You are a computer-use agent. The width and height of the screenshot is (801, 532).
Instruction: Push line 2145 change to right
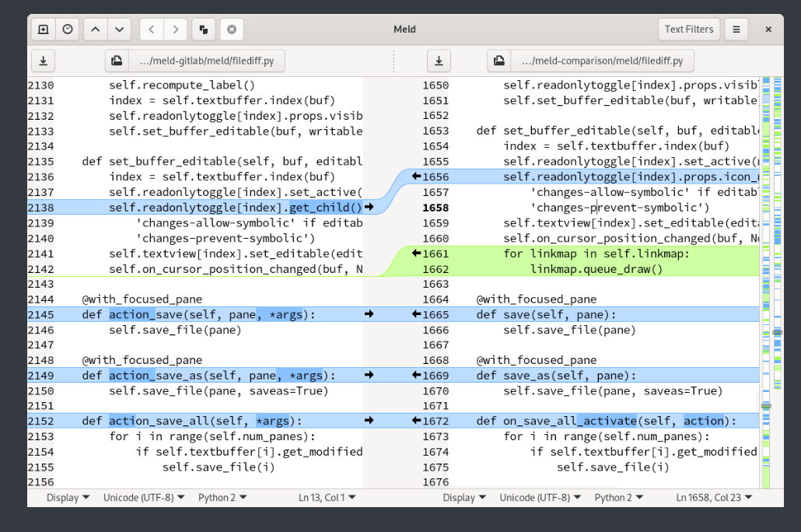(369, 313)
